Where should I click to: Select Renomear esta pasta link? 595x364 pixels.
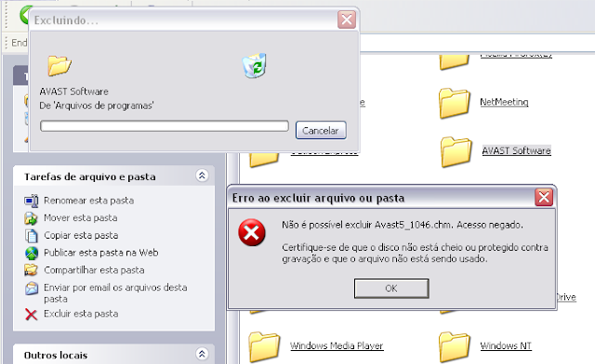click(x=89, y=201)
